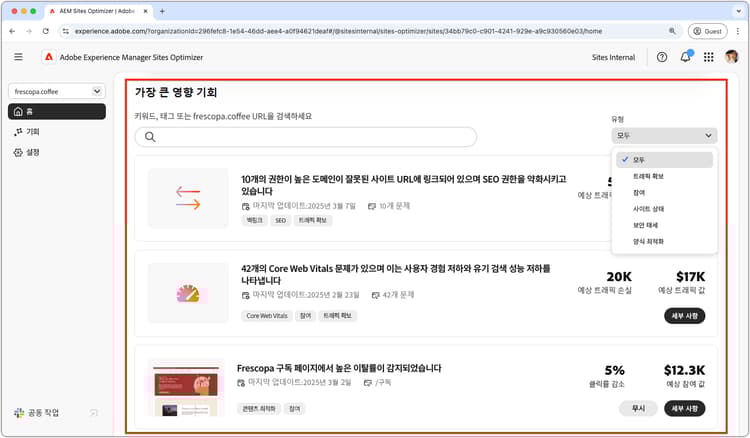Select 트래픽 확보 in the type list
750x438 pixels.
(648, 176)
